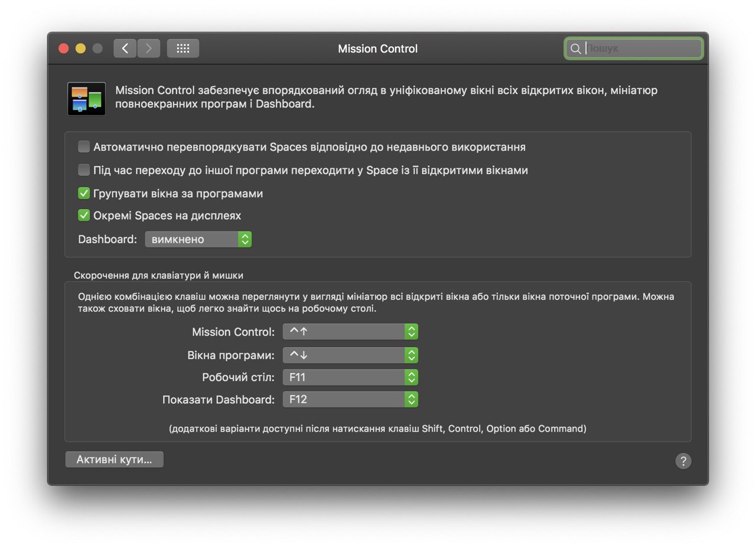Click the Активні кути… button

(x=115, y=459)
